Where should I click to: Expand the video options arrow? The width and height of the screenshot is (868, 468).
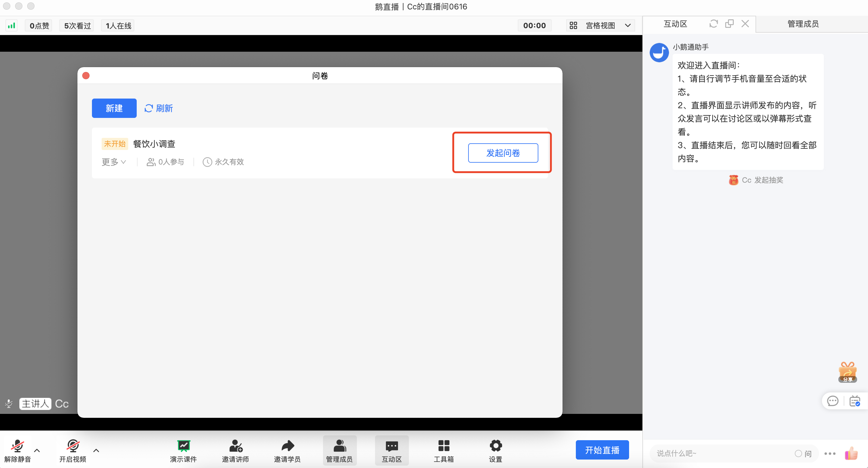96,450
